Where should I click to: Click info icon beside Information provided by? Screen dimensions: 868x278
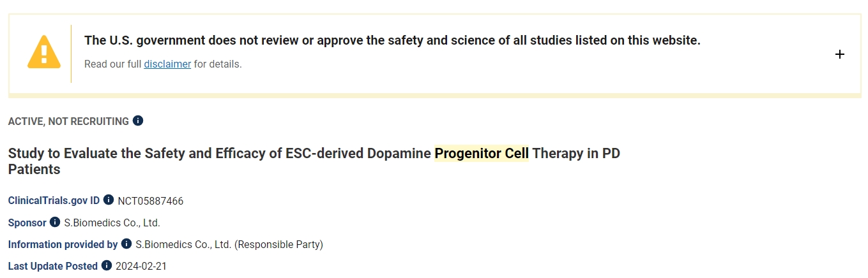coord(126,244)
